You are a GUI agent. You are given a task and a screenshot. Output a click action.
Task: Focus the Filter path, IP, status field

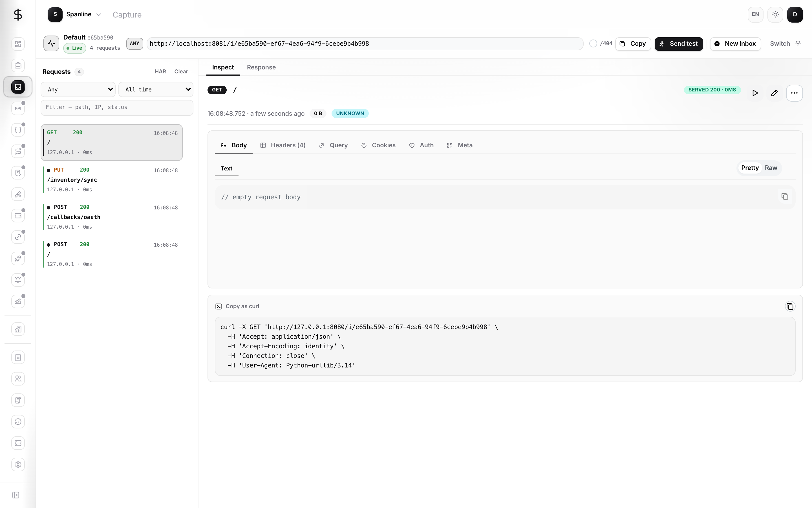pos(117,108)
